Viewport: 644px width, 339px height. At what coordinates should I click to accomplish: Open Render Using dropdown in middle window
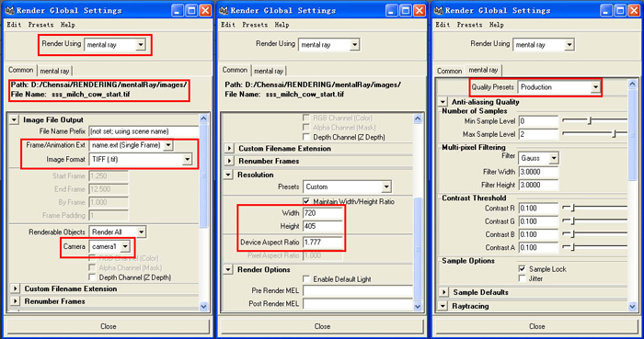click(329, 45)
